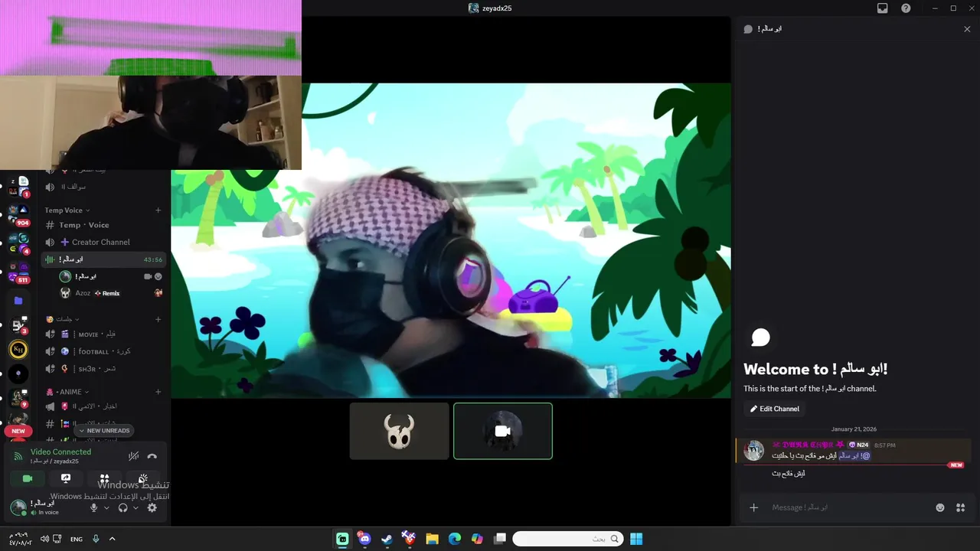Create a channel in Temp Voice category
The width and height of the screenshot is (980, 551).
pos(158,210)
